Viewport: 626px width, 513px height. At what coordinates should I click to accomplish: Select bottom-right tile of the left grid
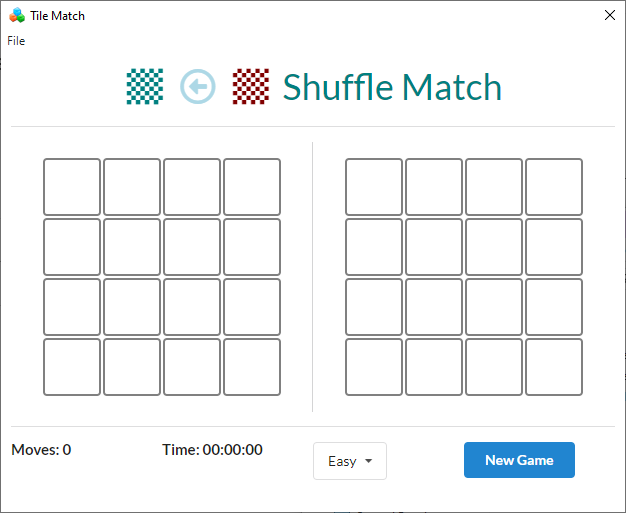tap(252, 367)
